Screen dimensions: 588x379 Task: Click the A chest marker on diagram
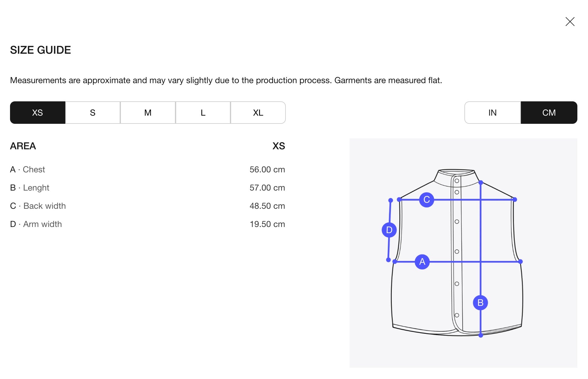pyautogui.click(x=422, y=262)
